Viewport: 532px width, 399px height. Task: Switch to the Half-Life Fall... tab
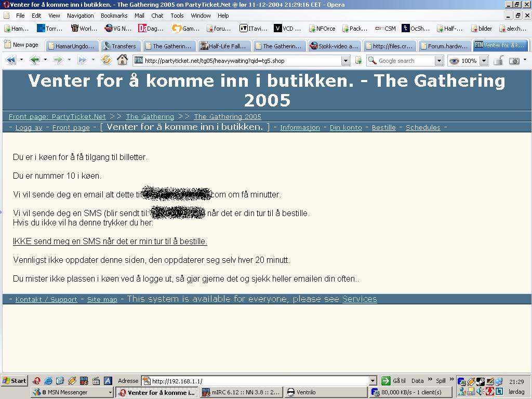pyautogui.click(x=224, y=46)
